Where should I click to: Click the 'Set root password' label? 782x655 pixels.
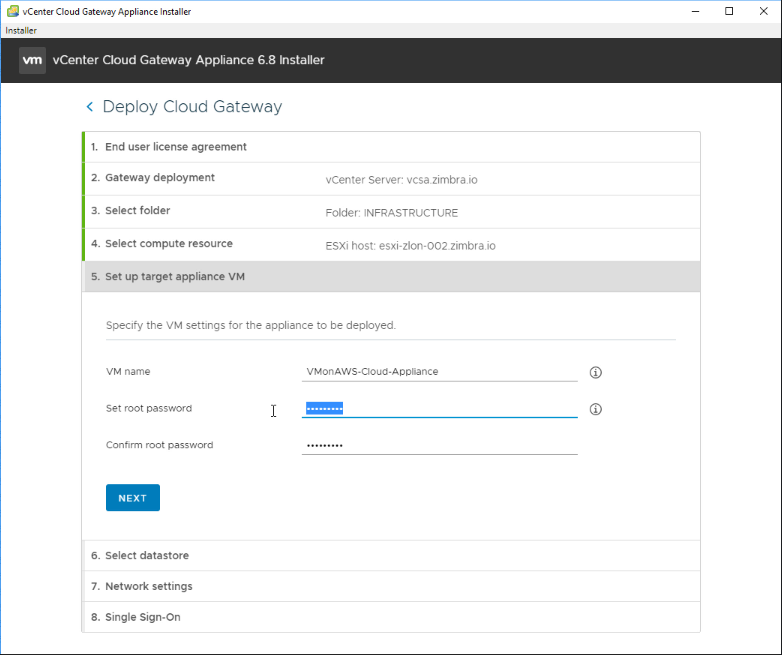(149, 409)
